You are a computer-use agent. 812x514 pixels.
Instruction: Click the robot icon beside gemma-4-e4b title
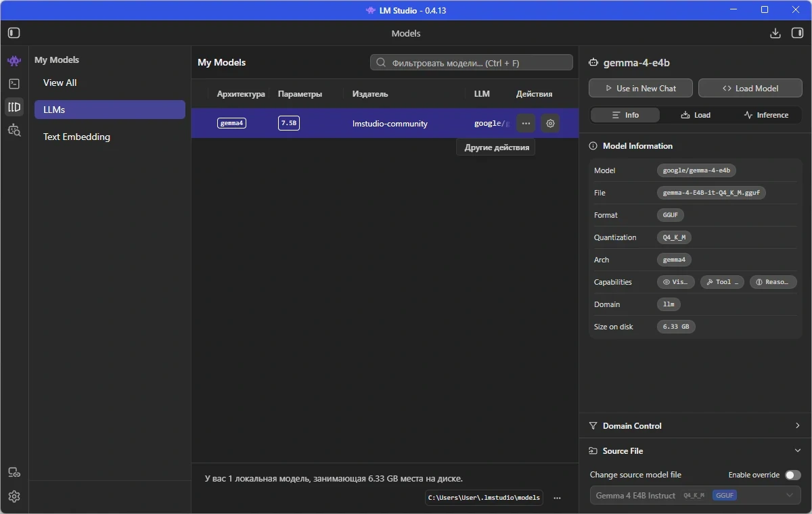click(593, 62)
